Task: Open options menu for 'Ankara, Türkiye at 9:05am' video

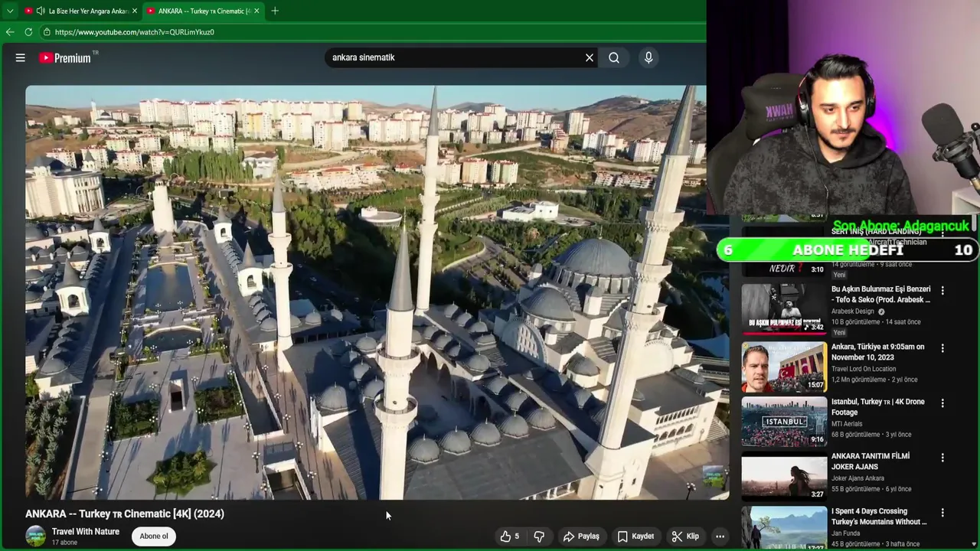Action: (942, 348)
